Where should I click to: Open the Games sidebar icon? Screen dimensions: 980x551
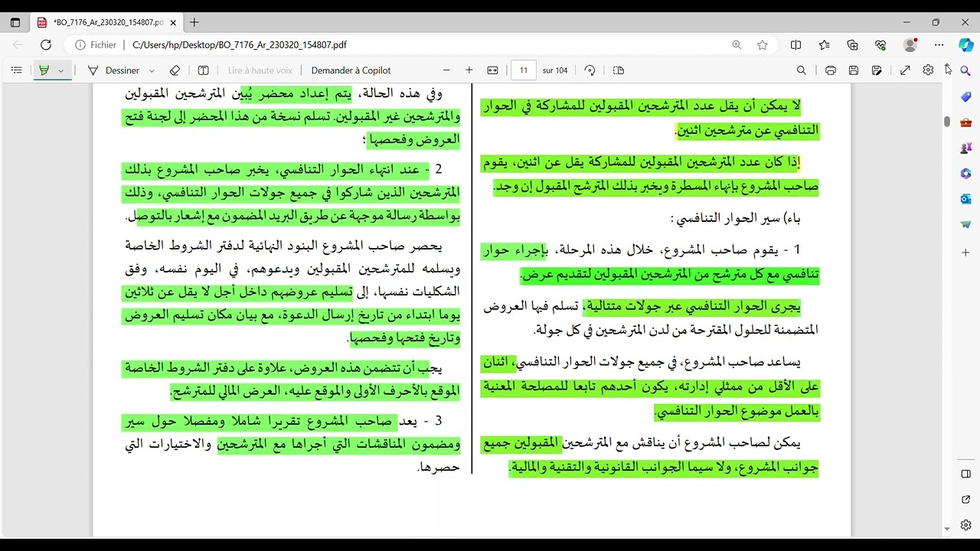click(966, 148)
